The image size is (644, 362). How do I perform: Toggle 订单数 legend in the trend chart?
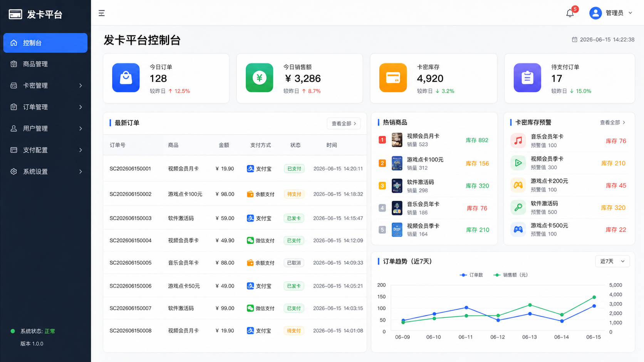471,275
